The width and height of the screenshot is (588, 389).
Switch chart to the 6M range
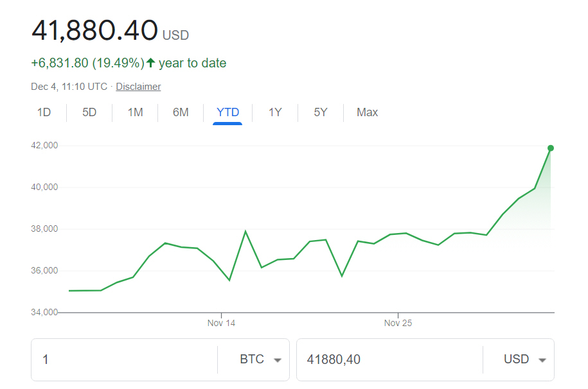[x=181, y=112]
